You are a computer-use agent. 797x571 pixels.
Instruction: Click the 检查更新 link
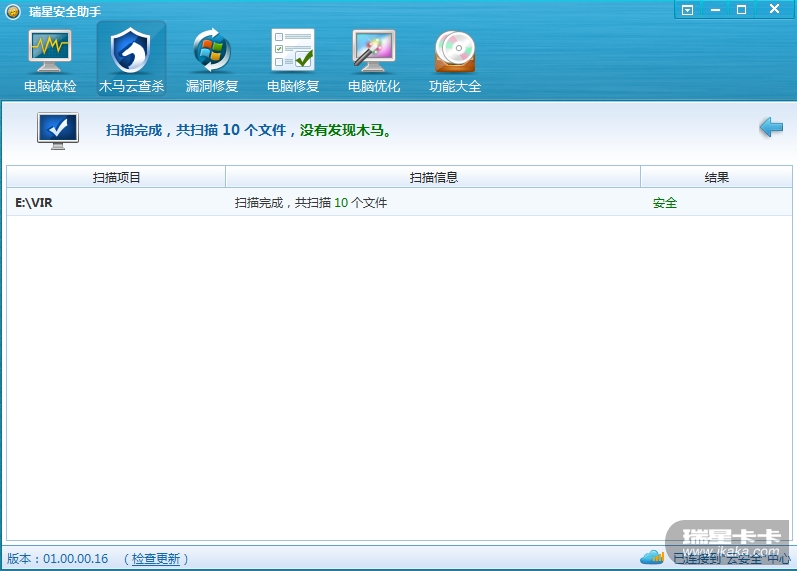156,559
